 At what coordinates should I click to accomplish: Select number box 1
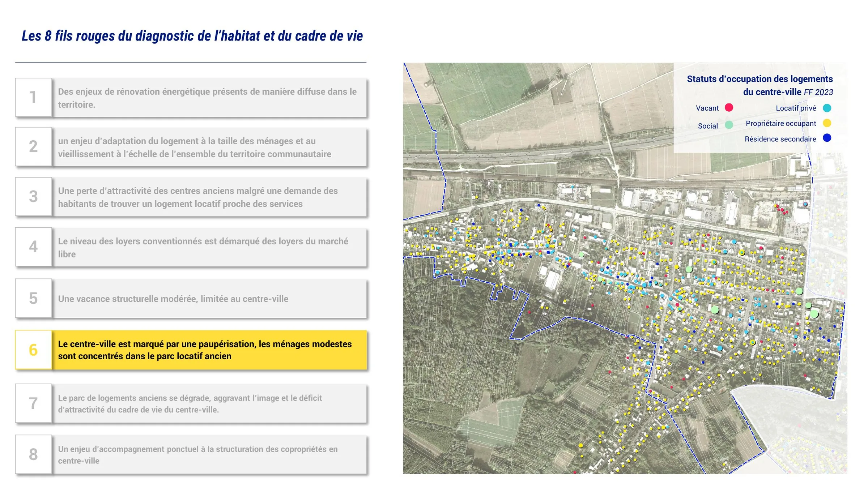(33, 97)
